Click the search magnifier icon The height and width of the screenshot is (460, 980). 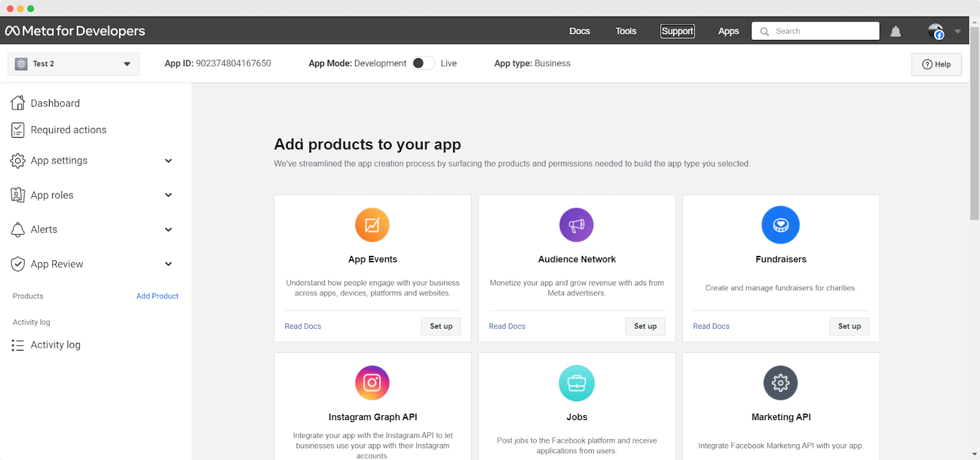coord(764,31)
